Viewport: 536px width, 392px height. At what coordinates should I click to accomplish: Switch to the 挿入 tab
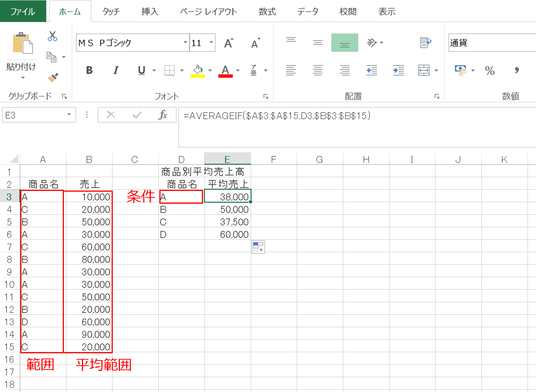[150, 12]
